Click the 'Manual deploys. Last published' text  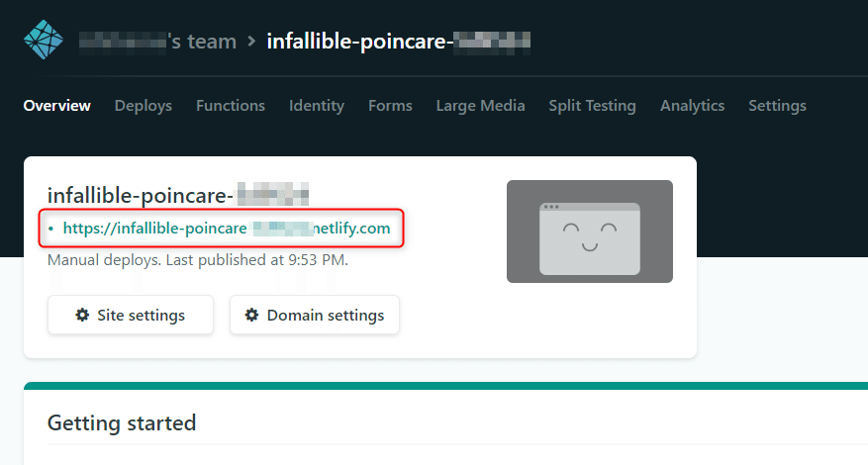(198, 260)
